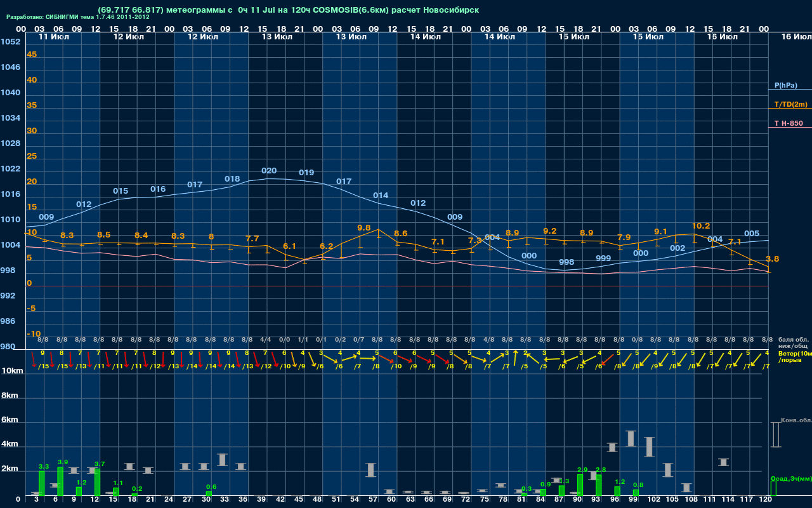Select the 998 pressure minimum label
The height and width of the screenshot is (508, 812).
[566, 262]
